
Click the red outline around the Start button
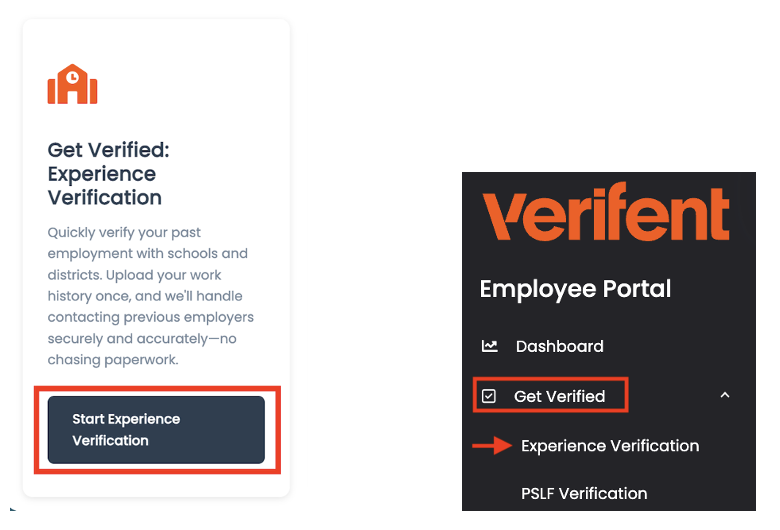coord(37,430)
